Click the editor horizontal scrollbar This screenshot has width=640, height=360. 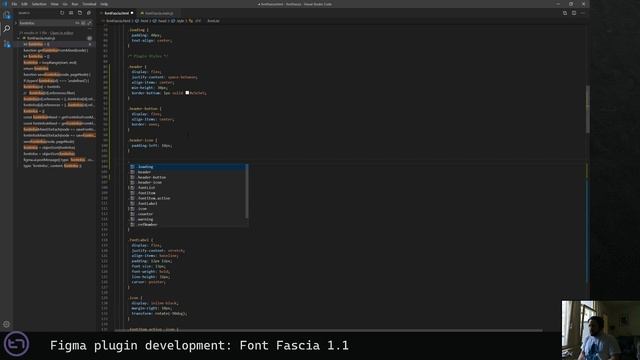pos(329,330)
